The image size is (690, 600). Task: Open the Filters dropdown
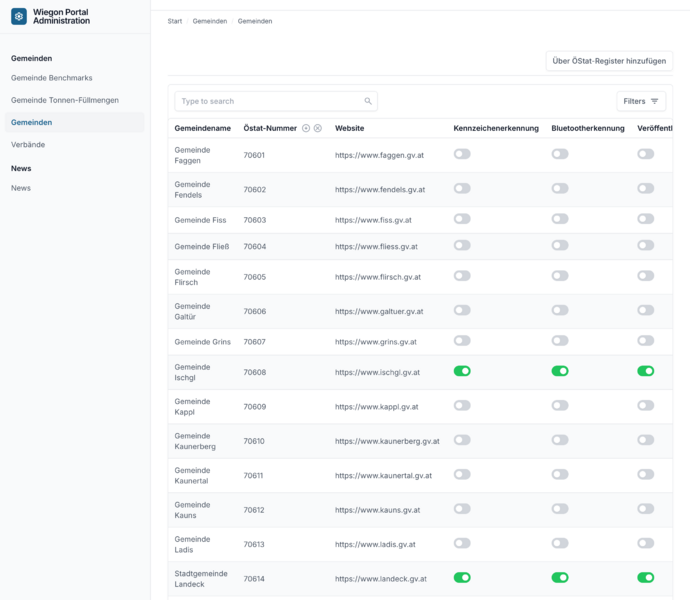point(641,101)
